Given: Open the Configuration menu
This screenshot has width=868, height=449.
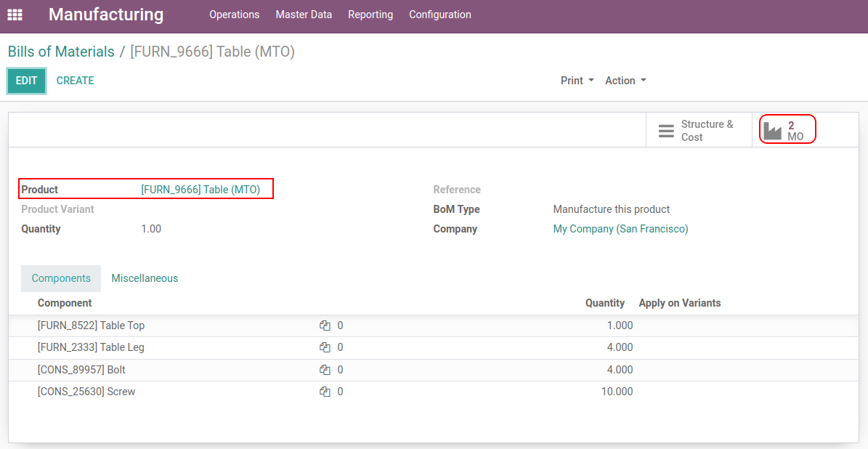Looking at the screenshot, I should (439, 15).
